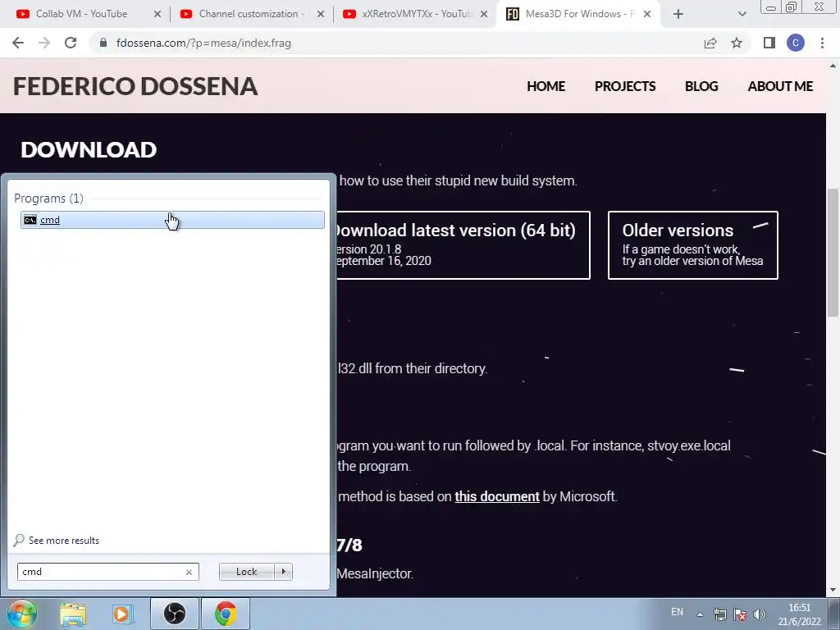
Task: Switch to the xXRetroVMYTXx YouTube tab
Action: click(x=407, y=14)
